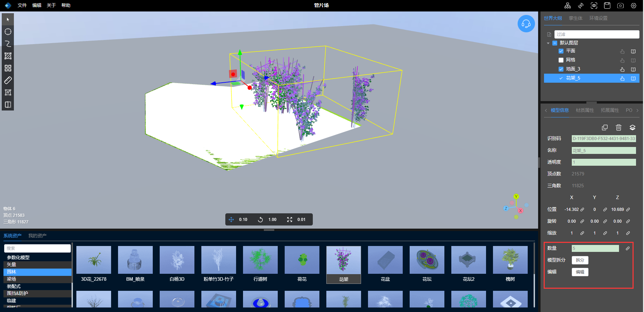
Task: Click the save disk icon in top bar
Action: coord(607,6)
